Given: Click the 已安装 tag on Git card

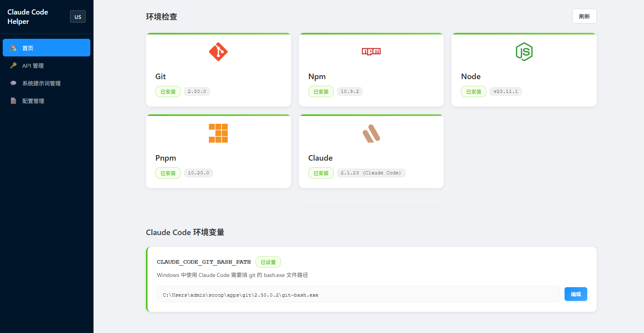Looking at the screenshot, I should pyautogui.click(x=168, y=92).
